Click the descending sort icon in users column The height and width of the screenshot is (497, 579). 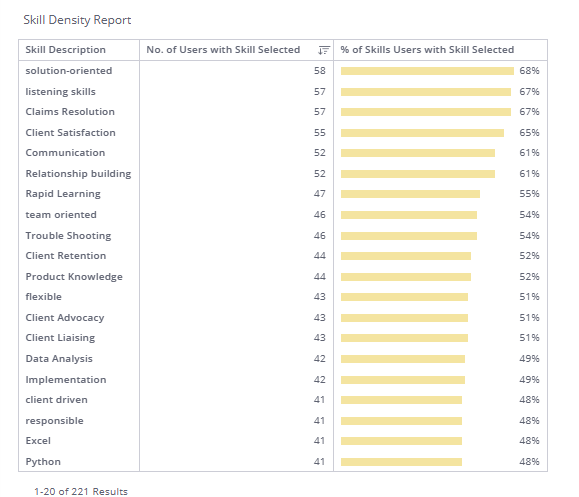(323, 50)
